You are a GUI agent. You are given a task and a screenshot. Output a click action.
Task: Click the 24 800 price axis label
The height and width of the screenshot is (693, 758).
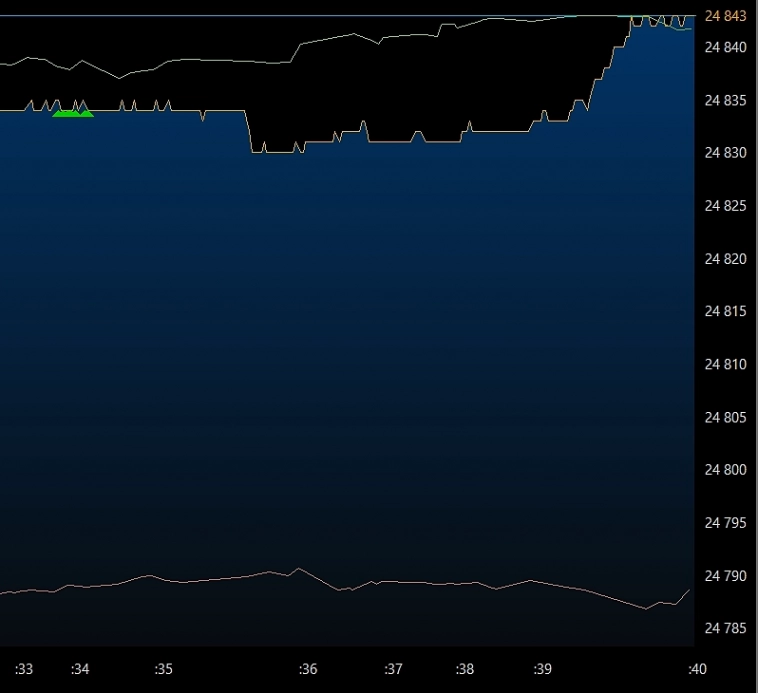pos(725,470)
